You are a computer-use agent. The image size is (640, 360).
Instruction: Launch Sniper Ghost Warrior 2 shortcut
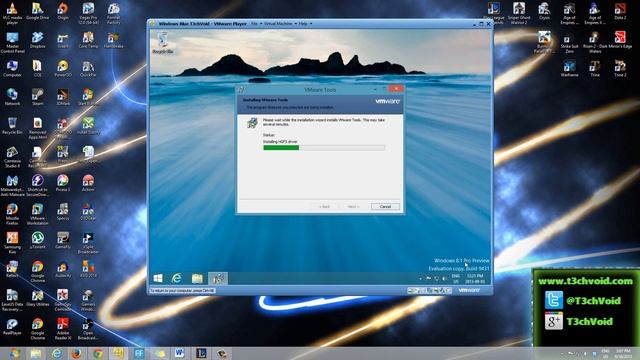pos(519,13)
